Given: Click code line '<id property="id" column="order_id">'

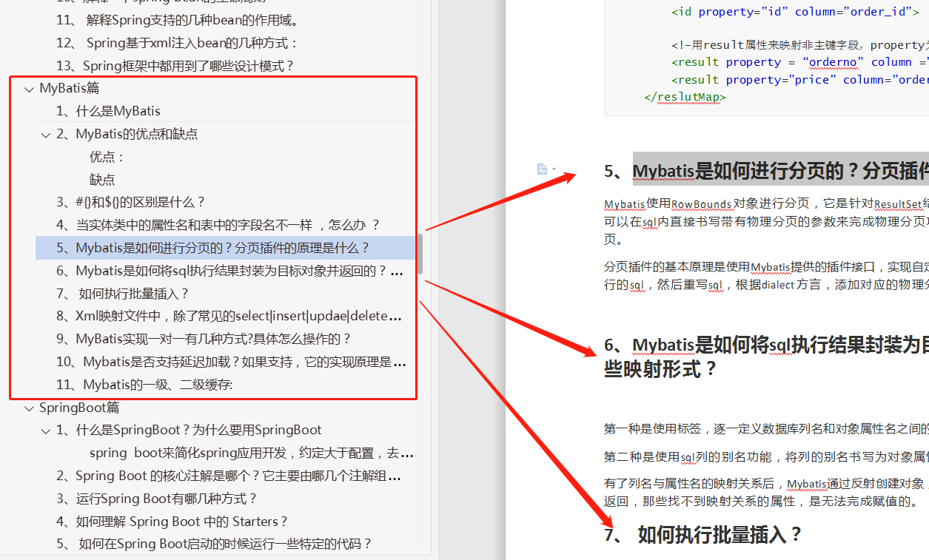Looking at the screenshot, I should click(795, 11).
